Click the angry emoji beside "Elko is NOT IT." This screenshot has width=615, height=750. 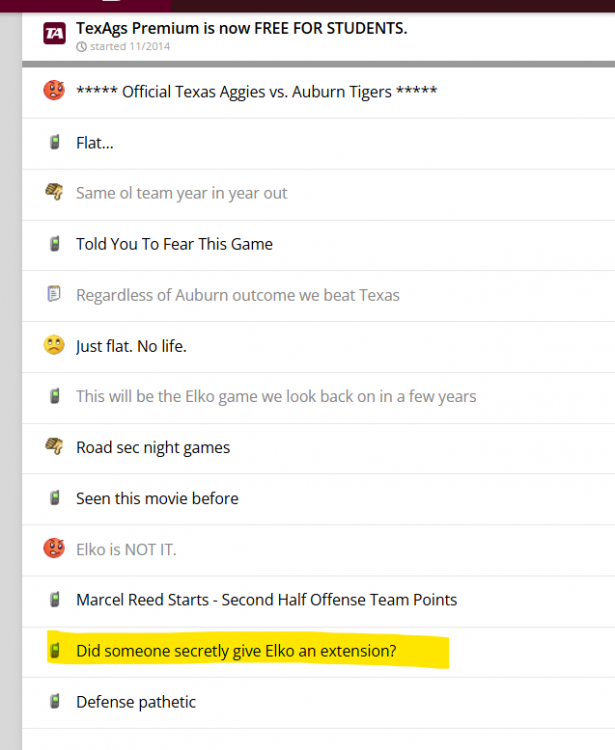54,548
